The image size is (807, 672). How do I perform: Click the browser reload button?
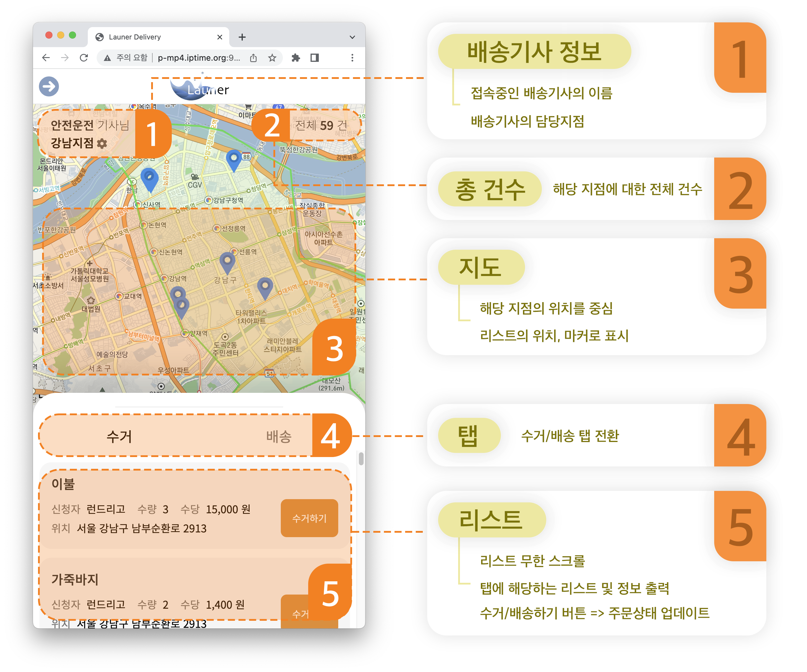(84, 58)
